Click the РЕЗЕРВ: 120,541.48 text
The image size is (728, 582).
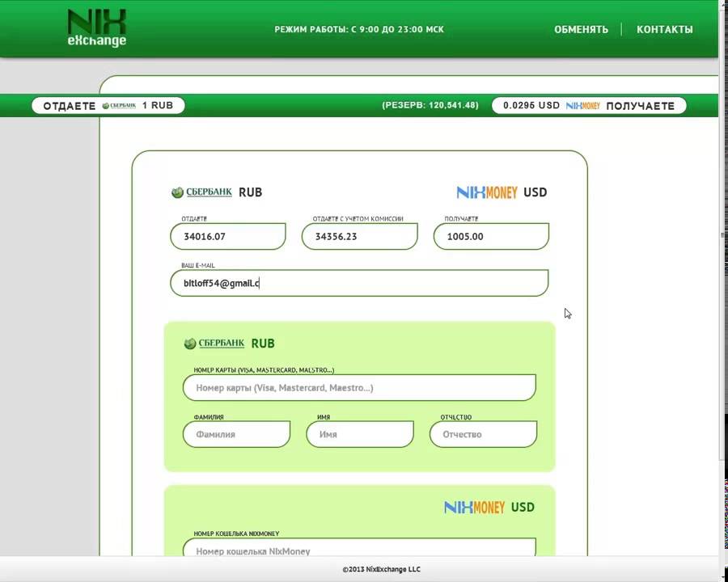tap(430, 105)
